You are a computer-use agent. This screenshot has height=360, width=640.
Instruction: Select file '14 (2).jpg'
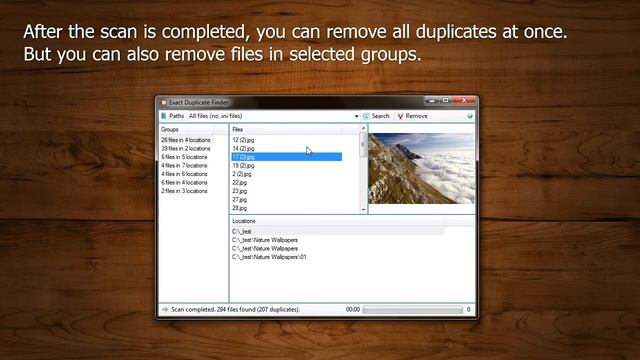click(x=243, y=149)
